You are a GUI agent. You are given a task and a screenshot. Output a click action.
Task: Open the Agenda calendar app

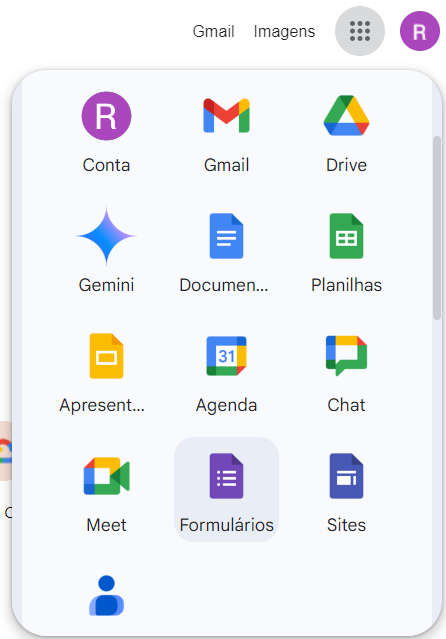(x=226, y=374)
